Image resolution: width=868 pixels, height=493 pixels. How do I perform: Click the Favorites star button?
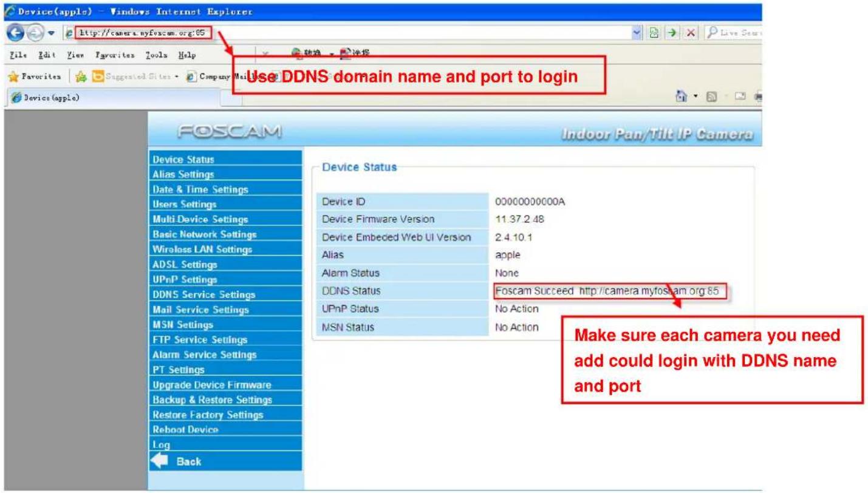(35, 76)
